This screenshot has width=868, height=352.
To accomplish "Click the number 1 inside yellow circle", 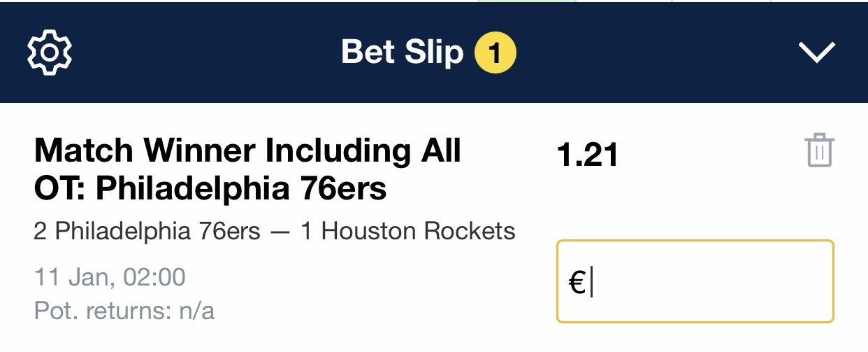I will (495, 53).
